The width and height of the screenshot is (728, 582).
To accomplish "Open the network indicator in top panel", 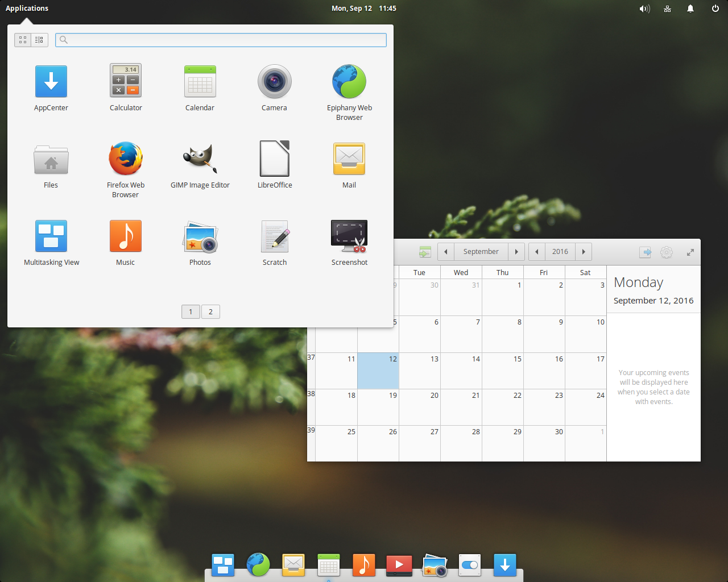I will [668, 9].
